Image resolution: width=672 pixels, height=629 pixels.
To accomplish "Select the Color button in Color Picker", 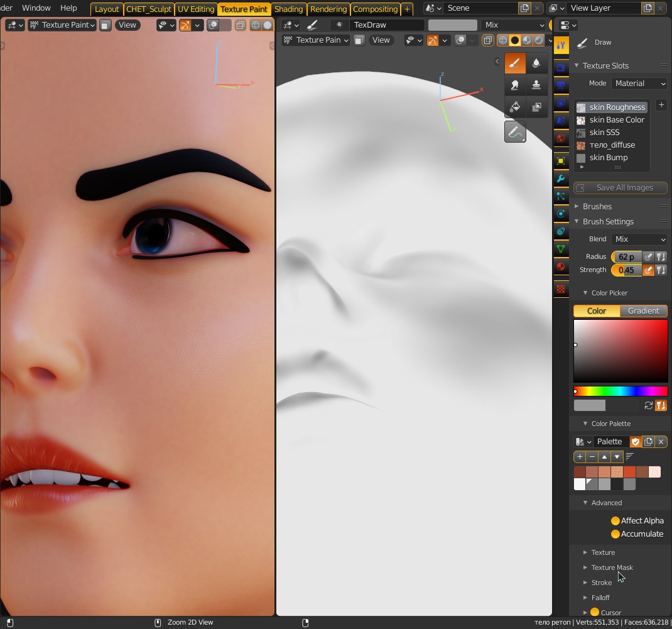I will (597, 311).
